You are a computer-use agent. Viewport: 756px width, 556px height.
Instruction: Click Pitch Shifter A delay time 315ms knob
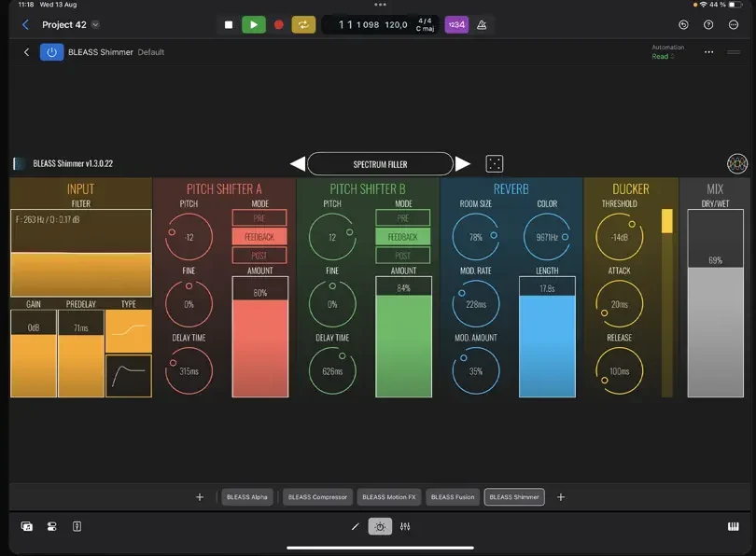189,371
